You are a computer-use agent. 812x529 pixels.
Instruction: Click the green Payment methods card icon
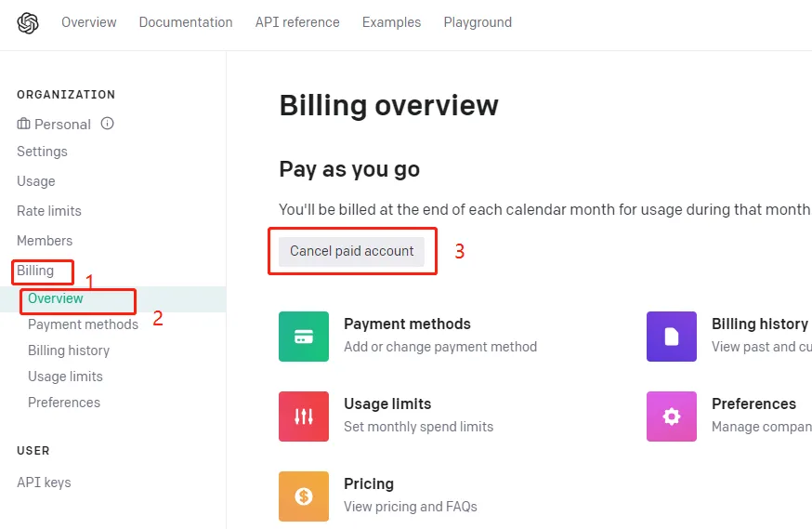pyautogui.click(x=303, y=337)
